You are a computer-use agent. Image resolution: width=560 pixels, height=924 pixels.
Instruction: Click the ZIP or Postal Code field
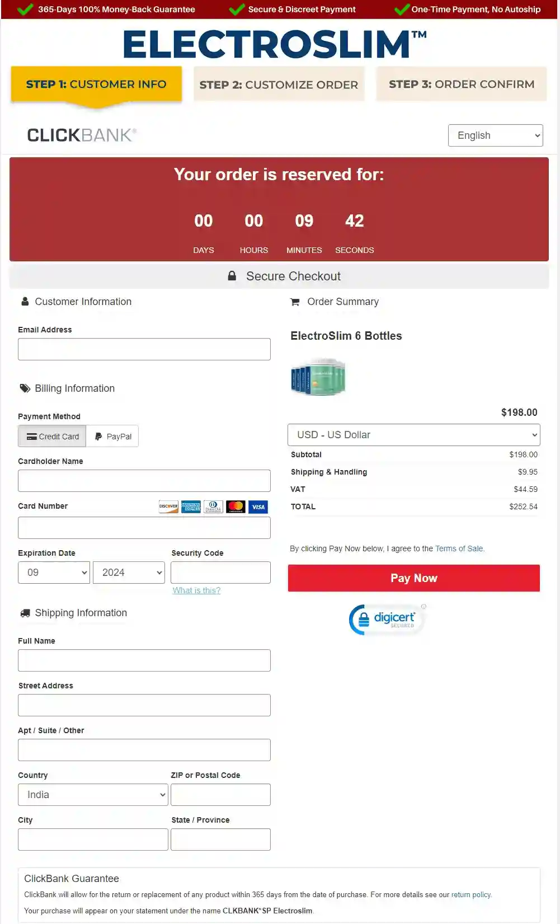[220, 795]
